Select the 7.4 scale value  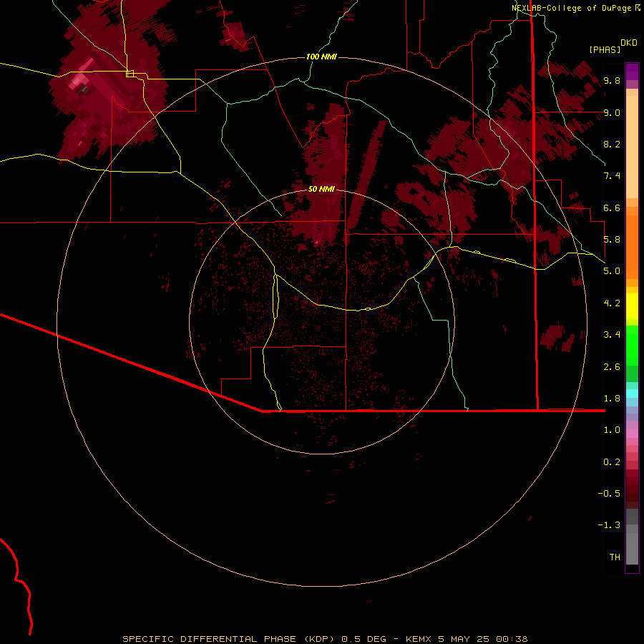(x=612, y=176)
